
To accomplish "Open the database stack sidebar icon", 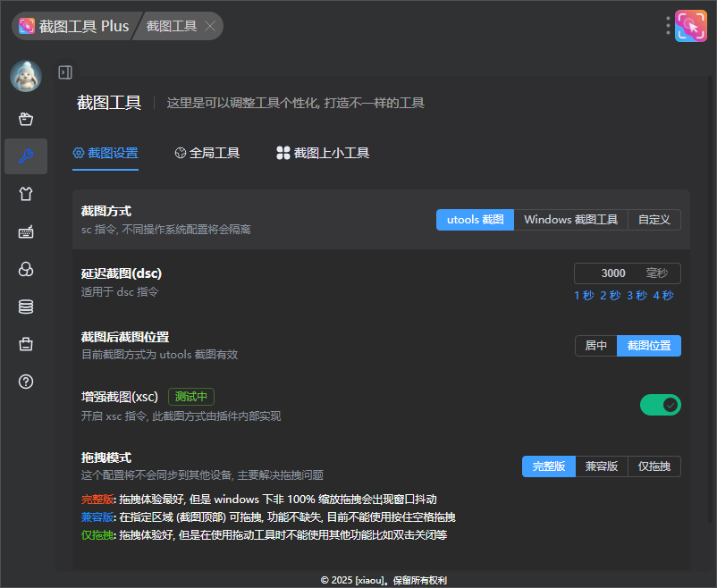I will (26, 307).
